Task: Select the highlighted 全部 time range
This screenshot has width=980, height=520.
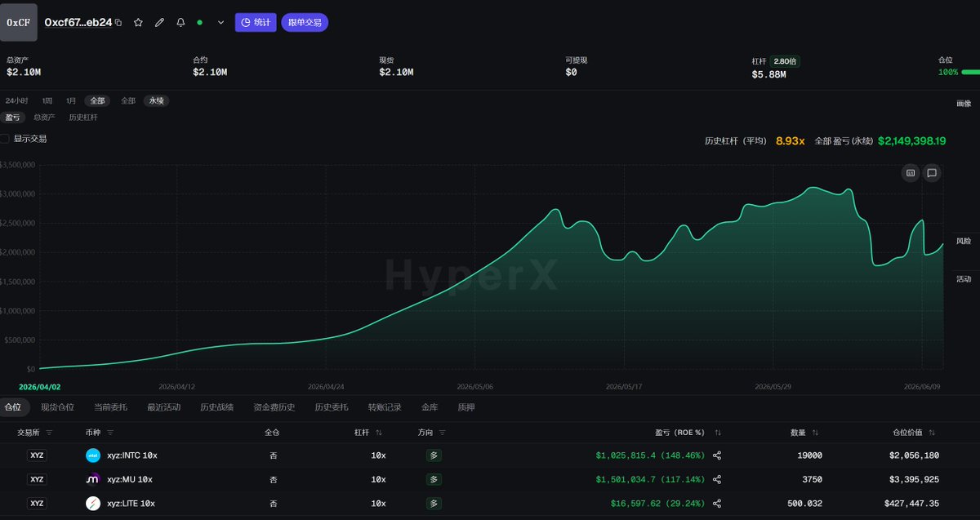Action: 97,100
